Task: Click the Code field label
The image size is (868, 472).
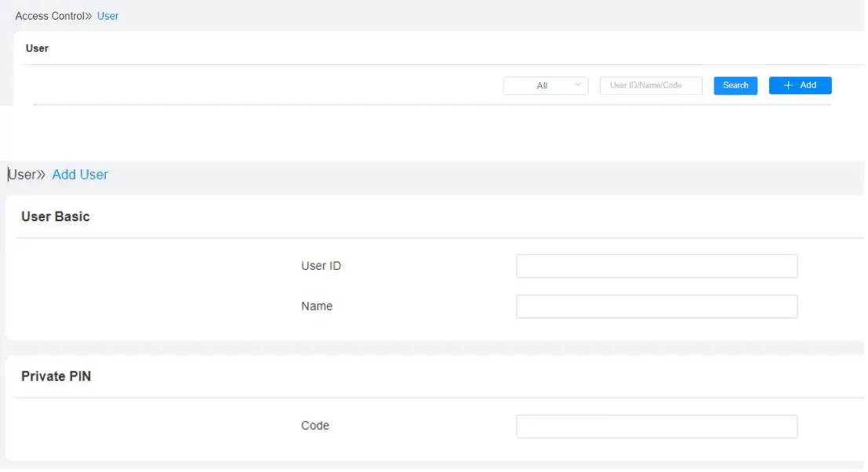Action: tap(315, 426)
